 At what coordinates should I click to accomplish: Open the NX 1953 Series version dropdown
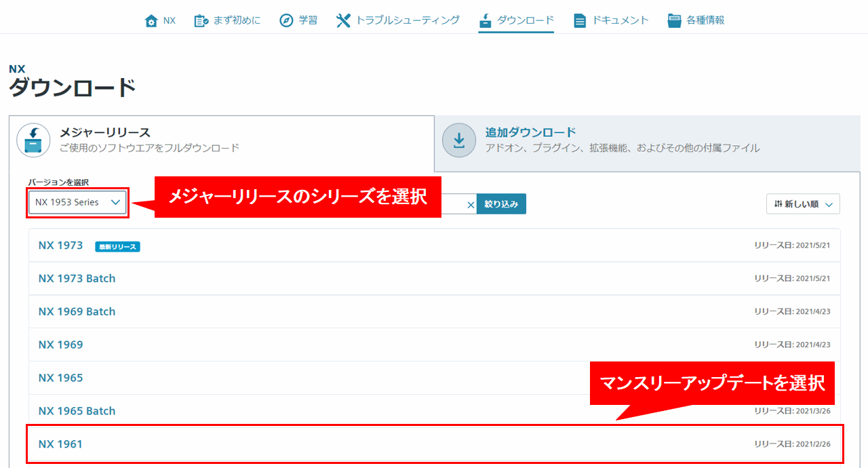[77, 202]
